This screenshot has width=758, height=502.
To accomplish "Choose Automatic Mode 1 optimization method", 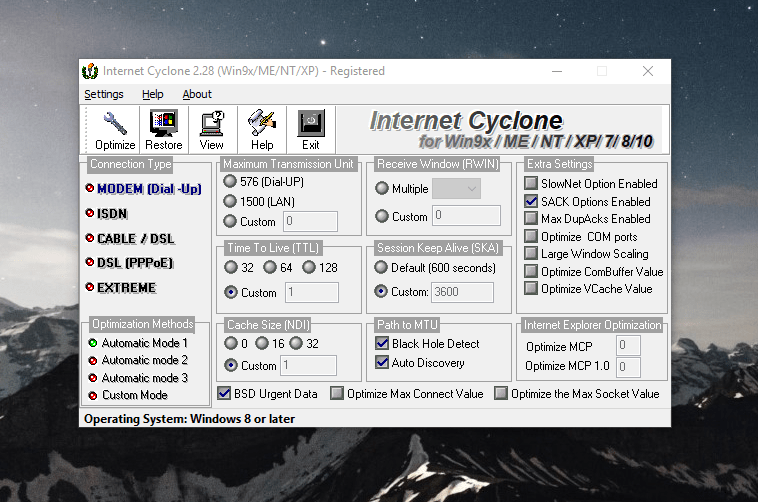I will (138, 343).
